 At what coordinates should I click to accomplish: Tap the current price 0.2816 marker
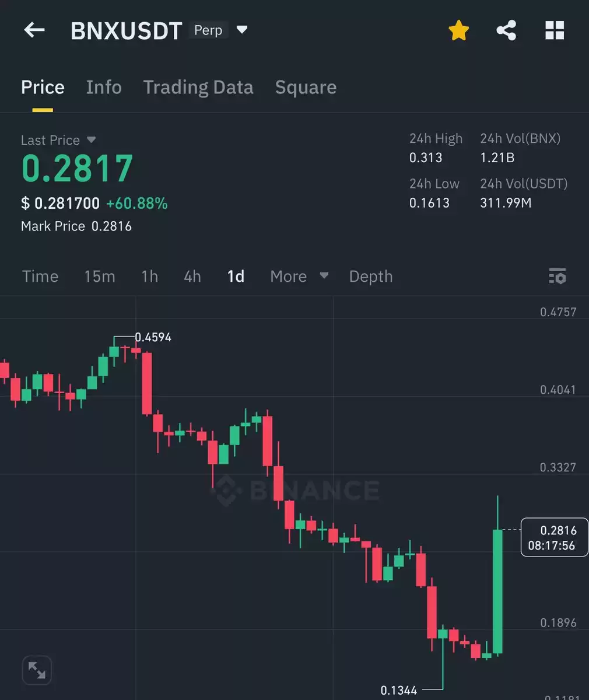[x=554, y=537]
